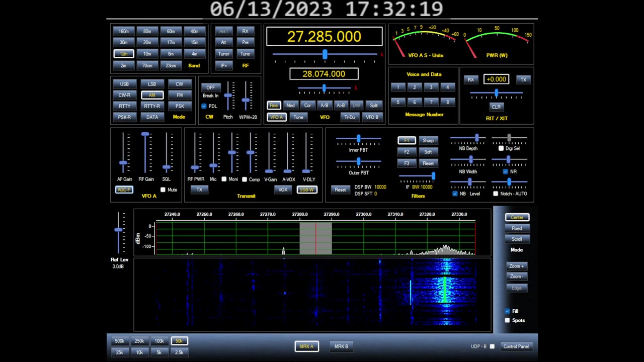Click the RIT RX button
This screenshot has width=644, height=362.
tap(470, 79)
